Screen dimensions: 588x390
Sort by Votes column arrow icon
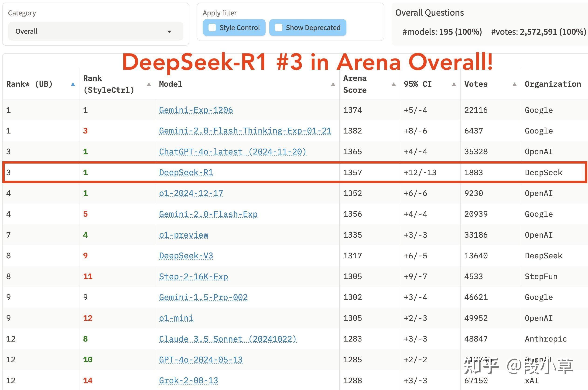[x=514, y=84]
